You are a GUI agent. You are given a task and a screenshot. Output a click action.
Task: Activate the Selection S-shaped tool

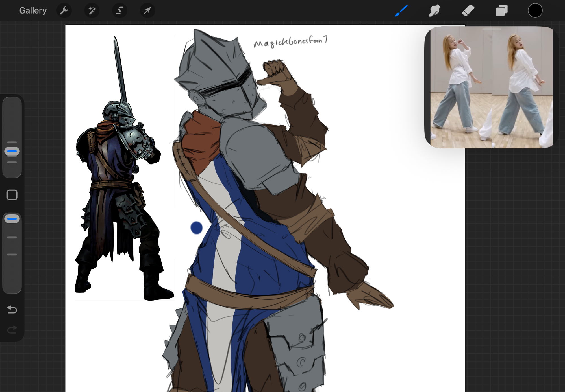[119, 11]
